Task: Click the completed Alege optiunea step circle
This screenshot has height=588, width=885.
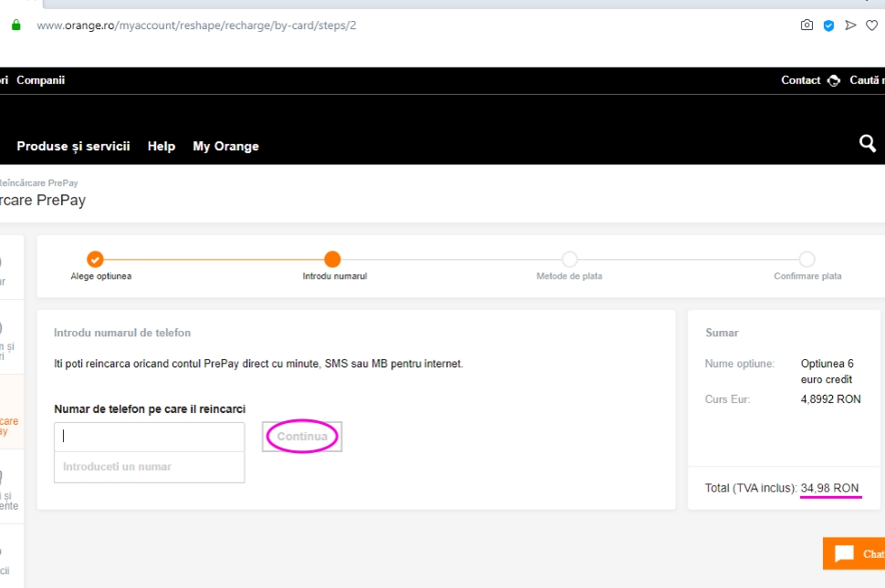Action: [x=95, y=259]
